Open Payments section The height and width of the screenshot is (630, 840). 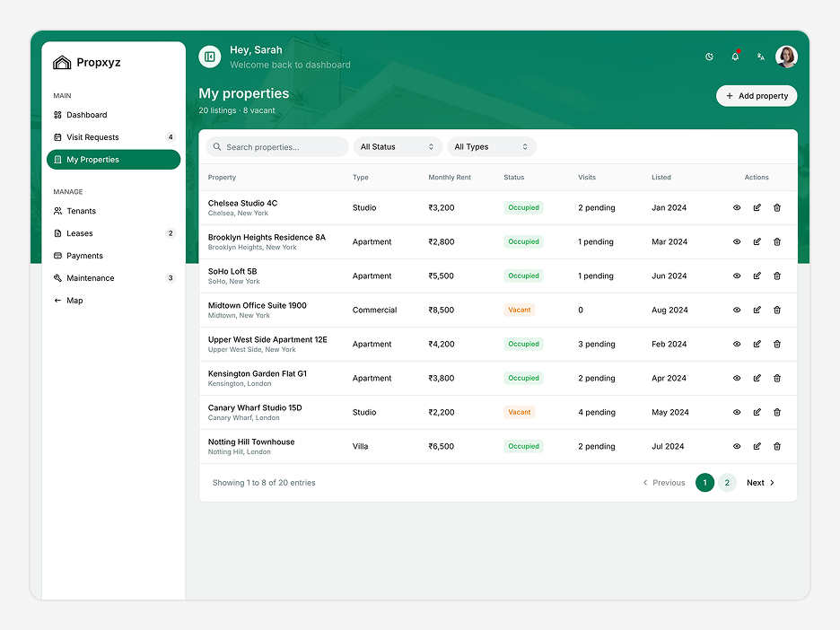tap(114, 256)
